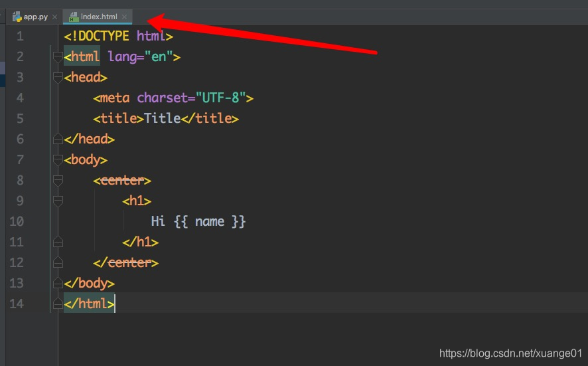Click the closing </center> tag
The width and height of the screenshot is (588, 366).
pos(125,263)
